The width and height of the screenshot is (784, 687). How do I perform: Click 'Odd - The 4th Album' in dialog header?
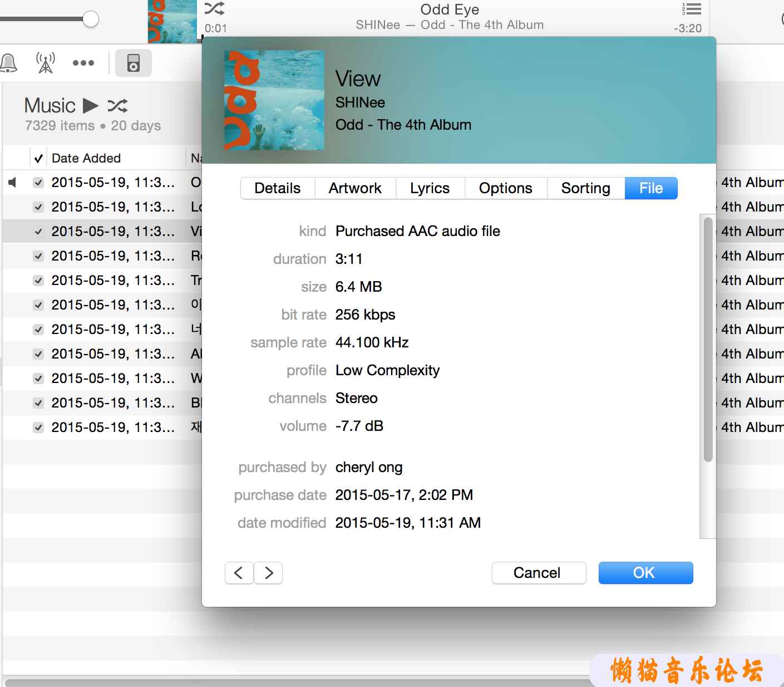403,125
